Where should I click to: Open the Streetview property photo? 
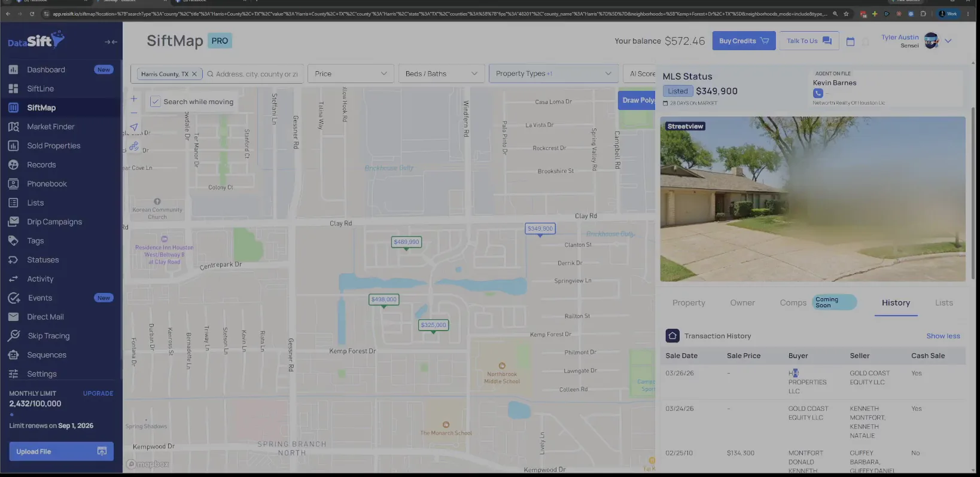click(x=812, y=199)
